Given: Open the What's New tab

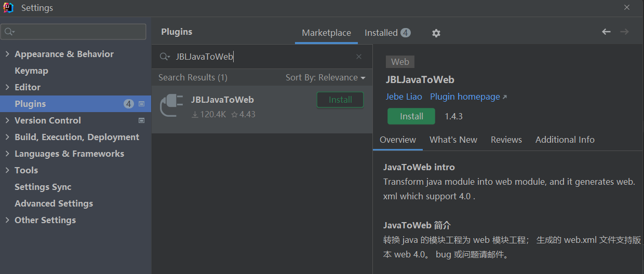Looking at the screenshot, I should pos(453,140).
